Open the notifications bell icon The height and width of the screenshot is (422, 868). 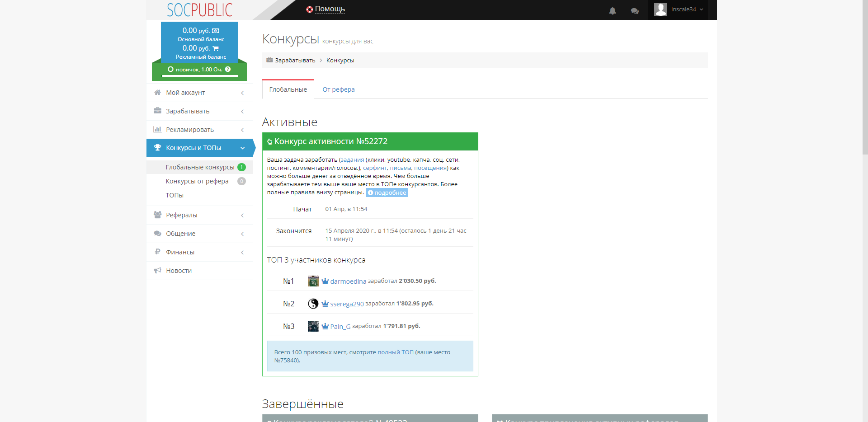(613, 10)
